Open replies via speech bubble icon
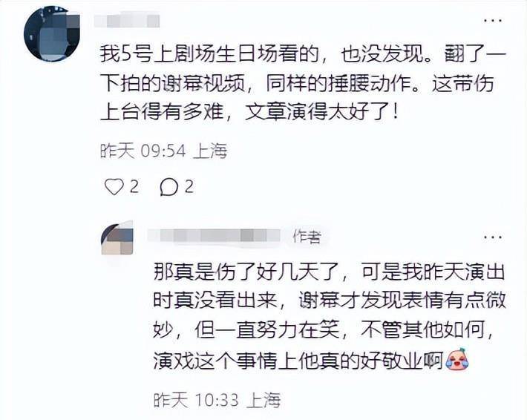This screenshot has height=420, width=527. 168,187
